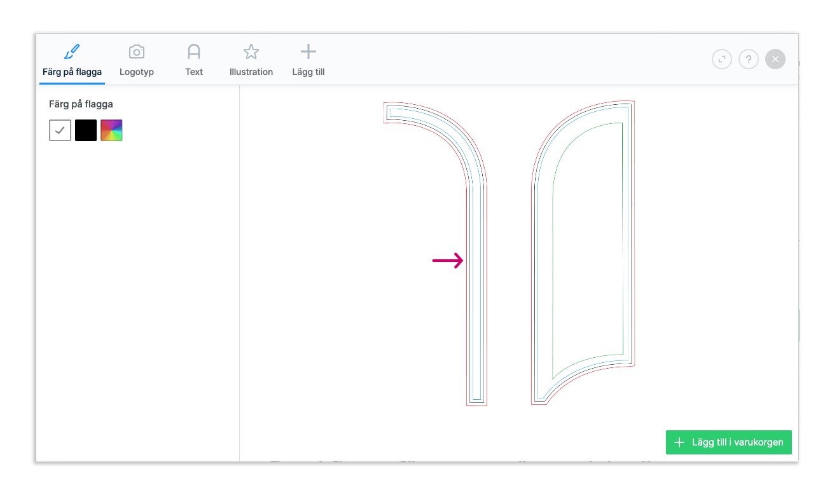839x504 pixels.
Task: Open the Text tab
Action: (194, 60)
